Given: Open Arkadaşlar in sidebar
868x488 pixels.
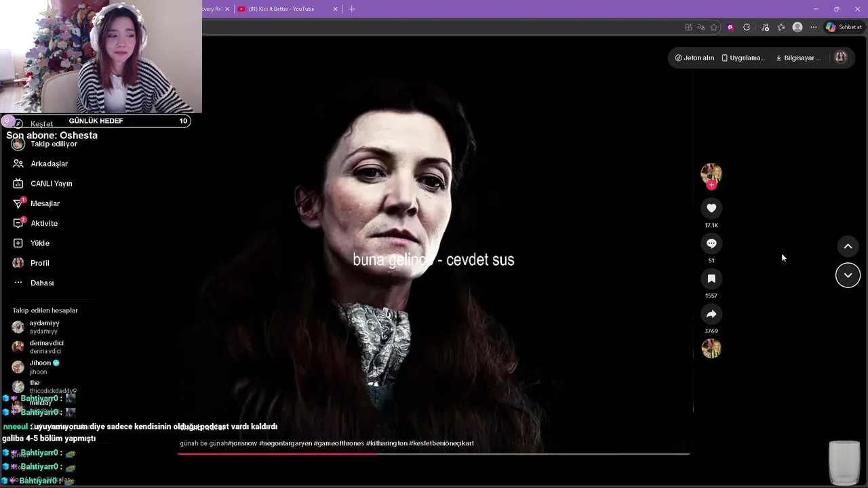Looking at the screenshot, I should pos(50,163).
